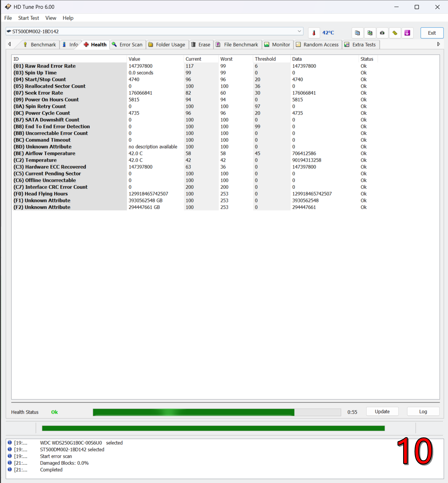Click the thermometer temperature icon
This screenshot has width=448, height=483.
tap(314, 33)
